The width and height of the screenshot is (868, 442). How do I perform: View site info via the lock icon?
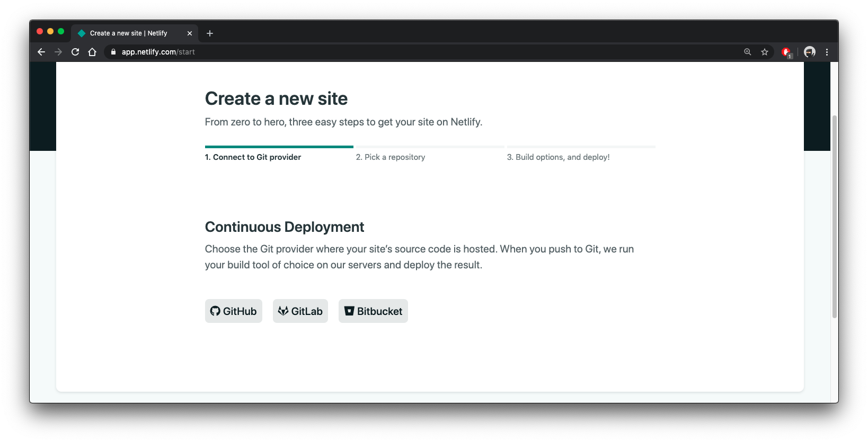(x=113, y=52)
